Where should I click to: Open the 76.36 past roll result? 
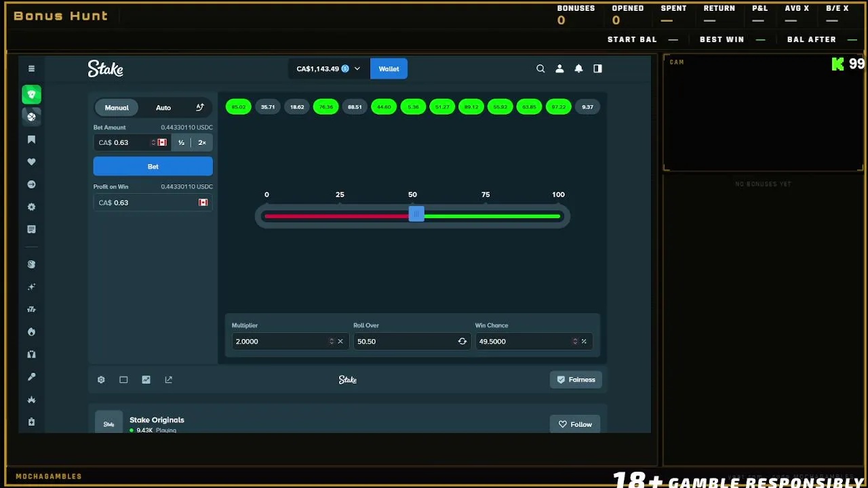point(326,107)
